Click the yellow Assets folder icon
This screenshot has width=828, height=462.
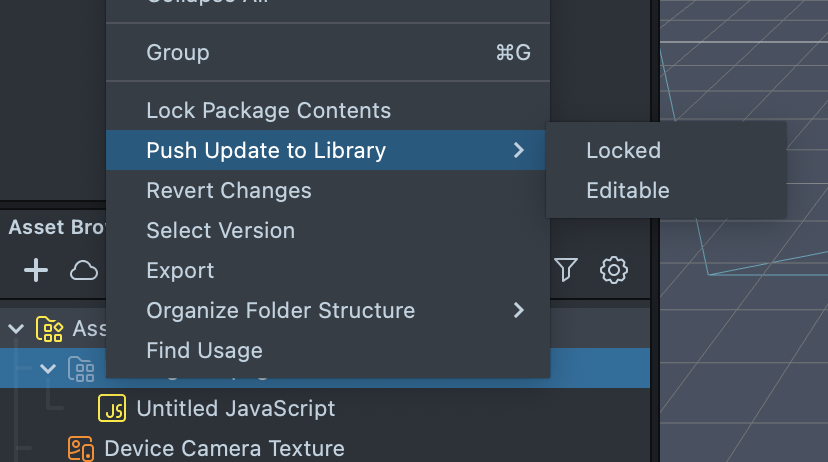[x=49, y=329]
